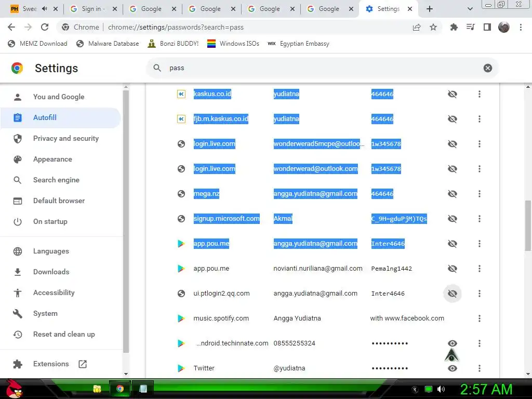Hide password for kaskus.co.id entry
Image resolution: width=532 pixels, height=399 pixels.
pos(453,94)
